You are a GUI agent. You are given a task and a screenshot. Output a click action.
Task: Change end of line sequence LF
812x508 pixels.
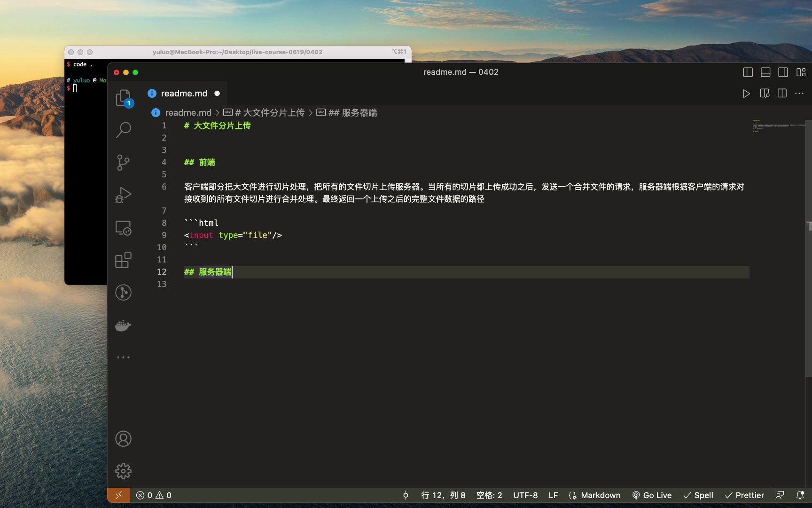pos(553,495)
